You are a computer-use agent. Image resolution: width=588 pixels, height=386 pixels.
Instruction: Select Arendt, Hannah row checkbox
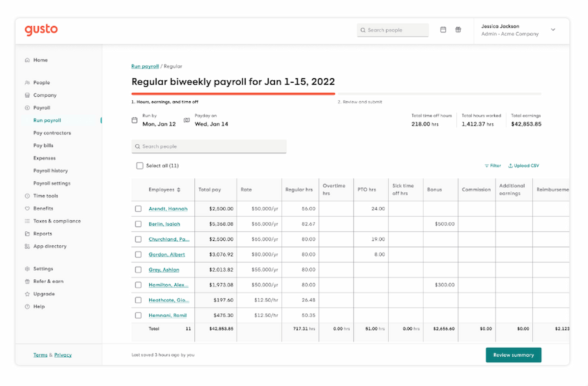point(138,209)
